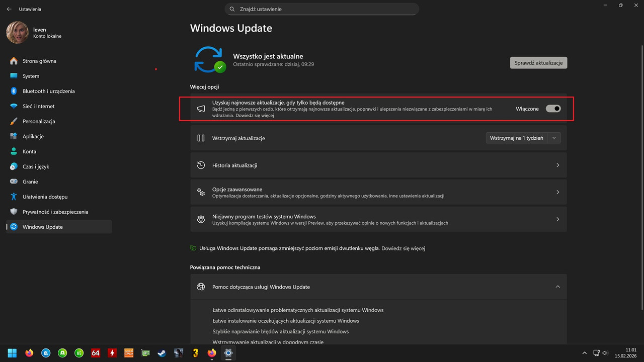Open Prywatność i zabezpieczenia via its shield icon
The height and width of the screenshot is (362, 644).
pos(14,212)
